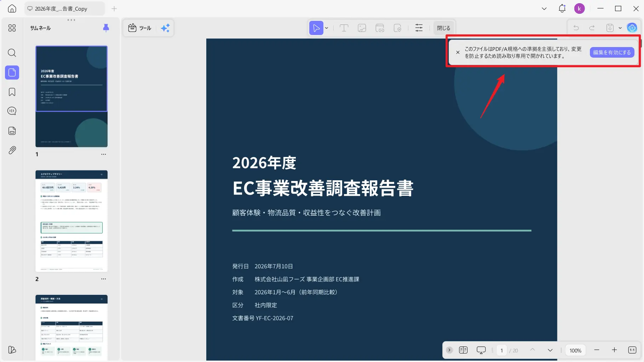Zoom out with minus button
The height and width of the screenshot is (362, 644).
click(597, 350)
